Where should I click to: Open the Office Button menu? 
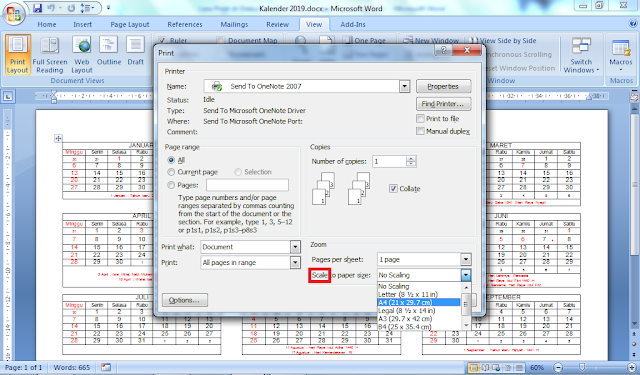[x=13, y=13]
